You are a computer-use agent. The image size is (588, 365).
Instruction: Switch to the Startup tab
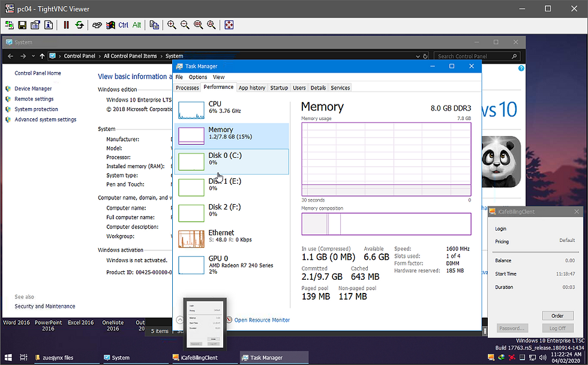coord(279,88)
